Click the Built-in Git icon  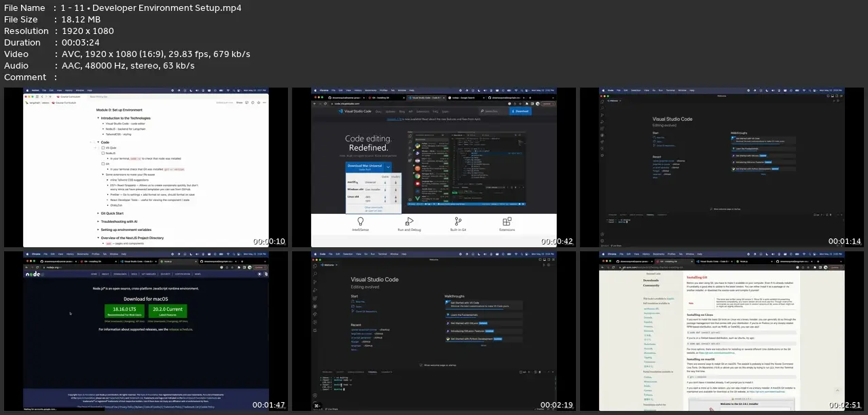pyautogui.click(x=458, y=221)
